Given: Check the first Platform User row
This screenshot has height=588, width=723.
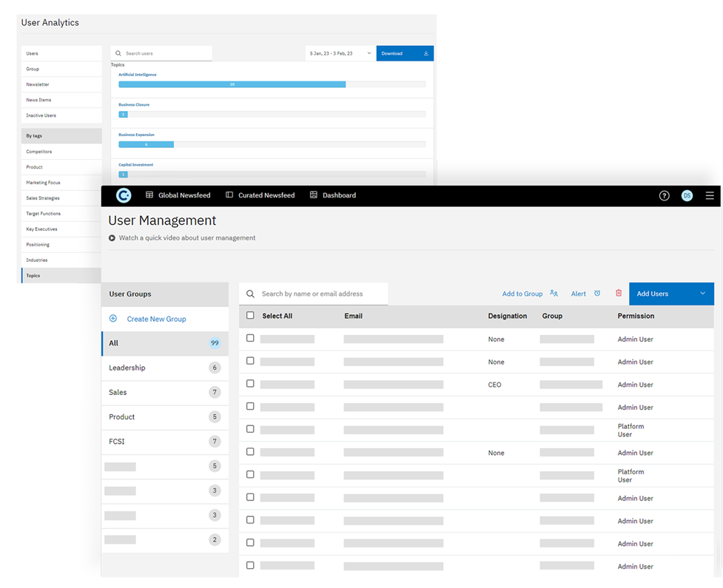Looking at the screenshot, I should click(x=250, y=428).
